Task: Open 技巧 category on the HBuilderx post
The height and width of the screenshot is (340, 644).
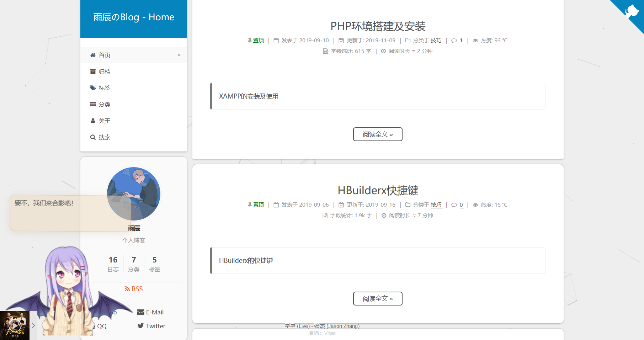Action: [x=436, y=205]
